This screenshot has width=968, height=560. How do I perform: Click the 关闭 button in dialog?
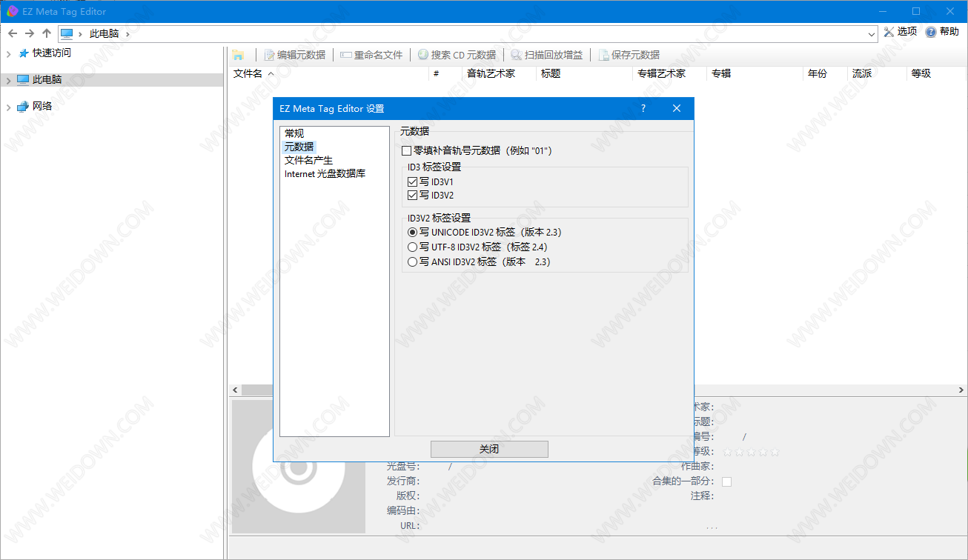[x=489, y=450]
